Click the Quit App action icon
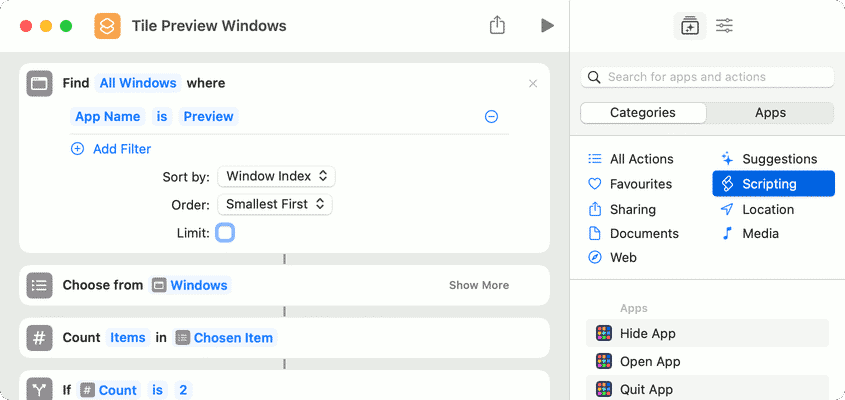The height and width of the screenshot is (400, 845). tap(604, 389)
